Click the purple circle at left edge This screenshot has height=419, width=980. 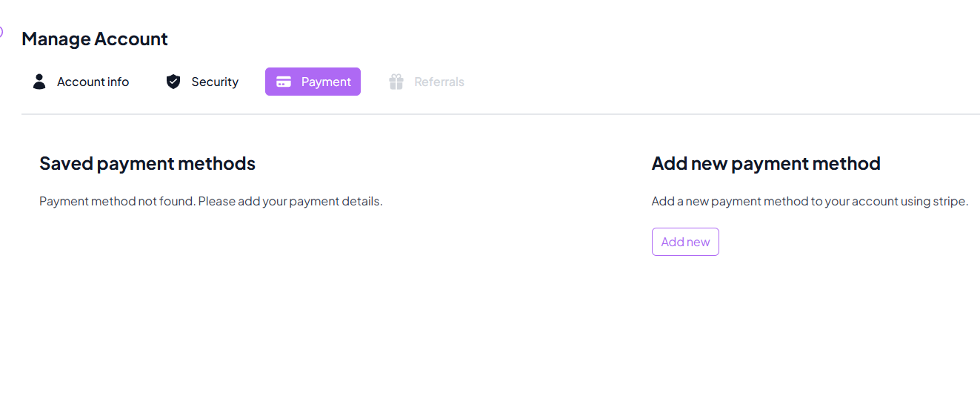[1, 32]
